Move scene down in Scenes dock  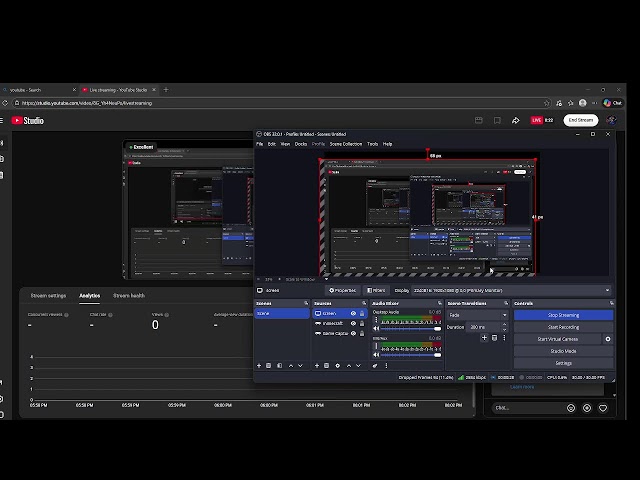click(x=300, y=366)
